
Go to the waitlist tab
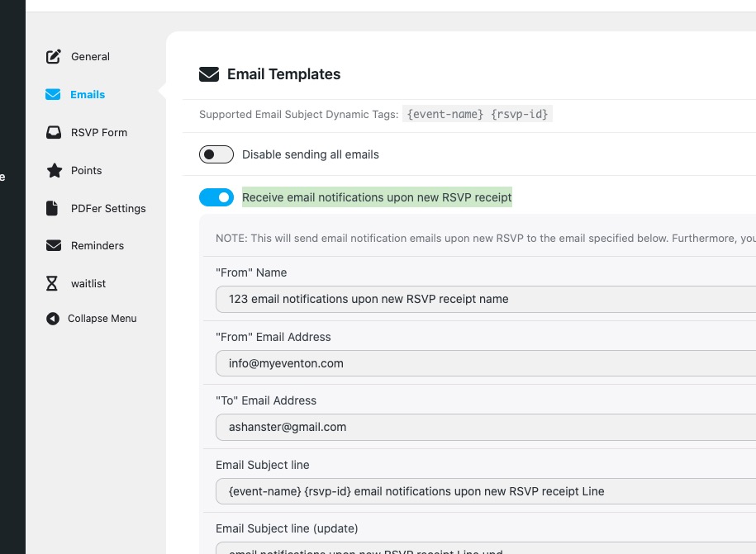click(x=88, y=284)
